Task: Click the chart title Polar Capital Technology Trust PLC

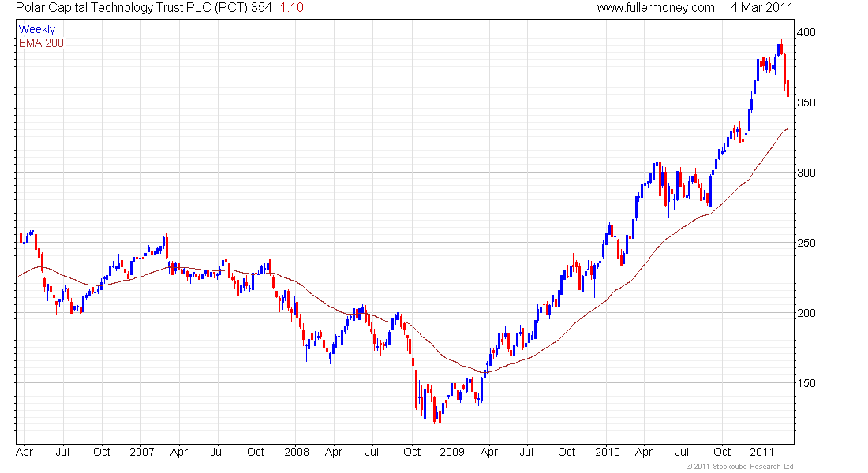Action: [114, 8]
